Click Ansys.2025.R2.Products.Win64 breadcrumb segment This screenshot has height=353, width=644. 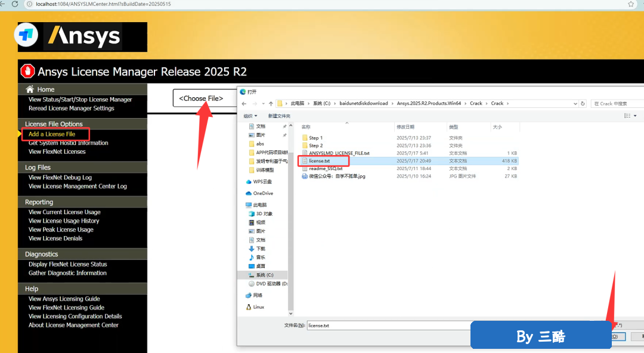pyautogui.click(x=429, y=104)
